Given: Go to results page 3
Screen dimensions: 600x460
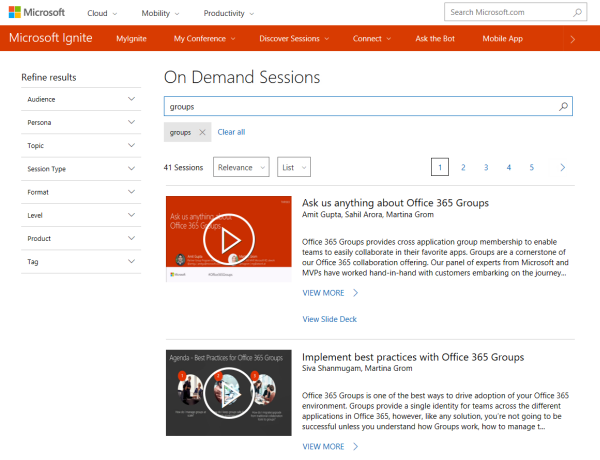Looking at the screenshot, I should pyautogui.click(x=486, y=168).
